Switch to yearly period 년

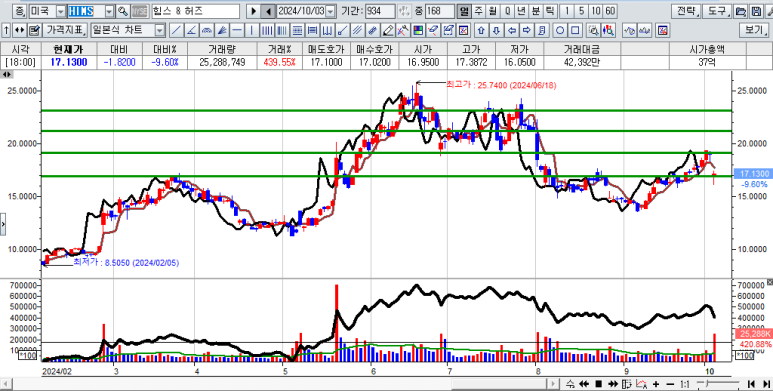pos(521,11)
